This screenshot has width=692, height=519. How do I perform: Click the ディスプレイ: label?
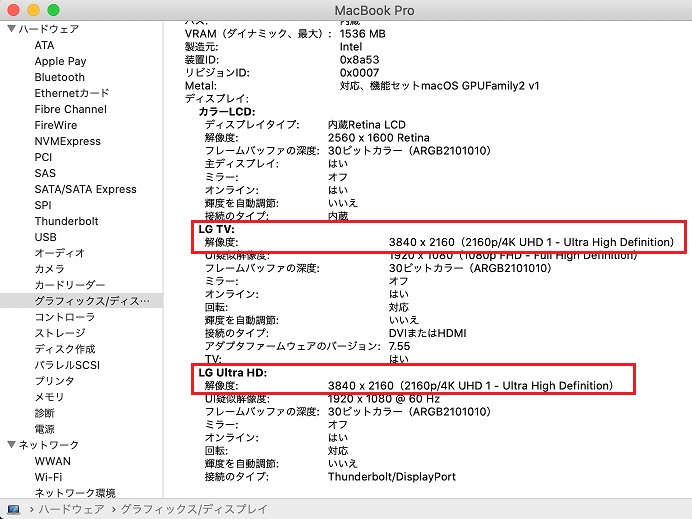tap(217, 99)
